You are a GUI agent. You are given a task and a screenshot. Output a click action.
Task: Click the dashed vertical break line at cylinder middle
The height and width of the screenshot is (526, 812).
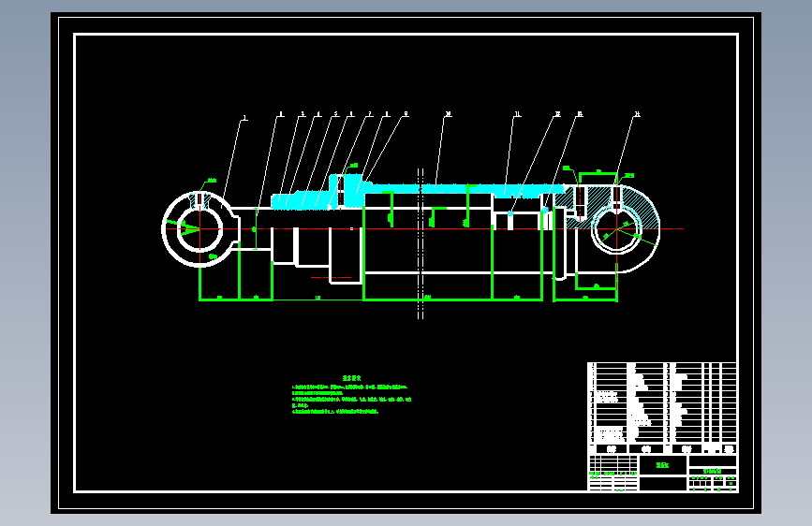coord(421,243)
